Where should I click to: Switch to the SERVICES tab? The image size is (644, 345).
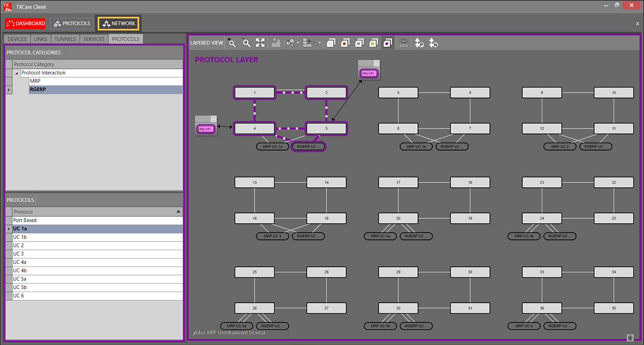click(94, 39)
